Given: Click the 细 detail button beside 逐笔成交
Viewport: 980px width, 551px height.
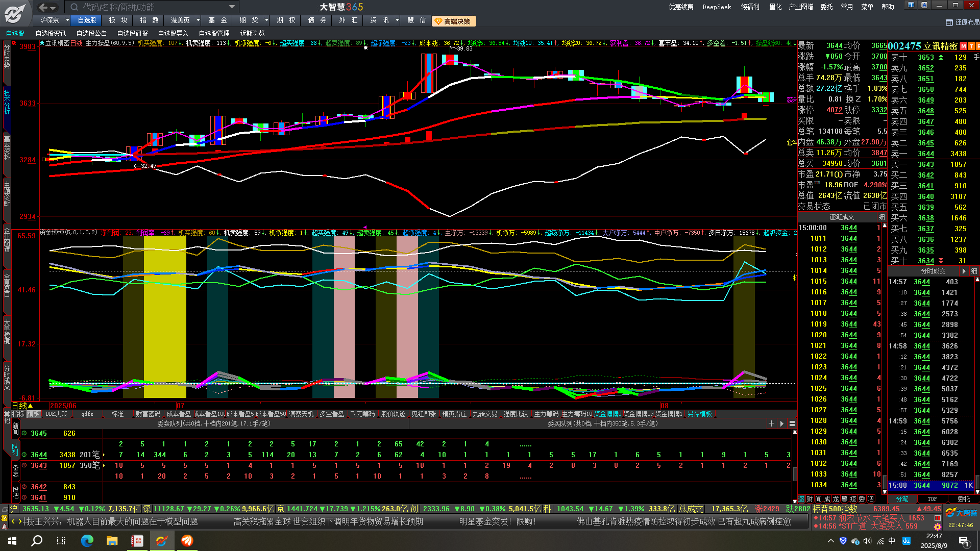Looking at the screenshot, I should pos(881,217).
